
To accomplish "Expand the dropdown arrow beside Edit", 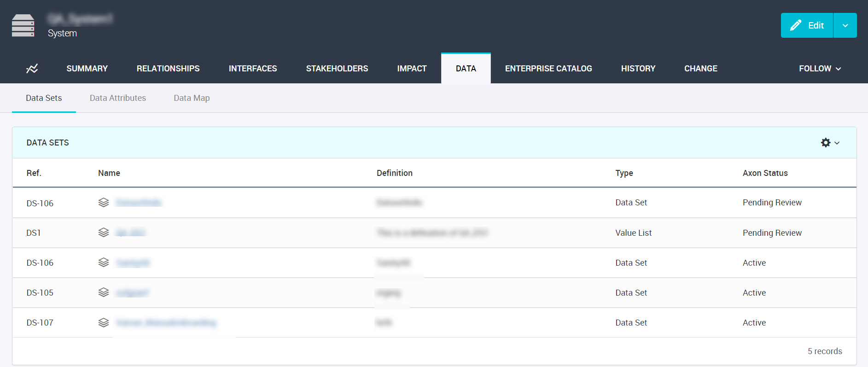I will point(845,25).
